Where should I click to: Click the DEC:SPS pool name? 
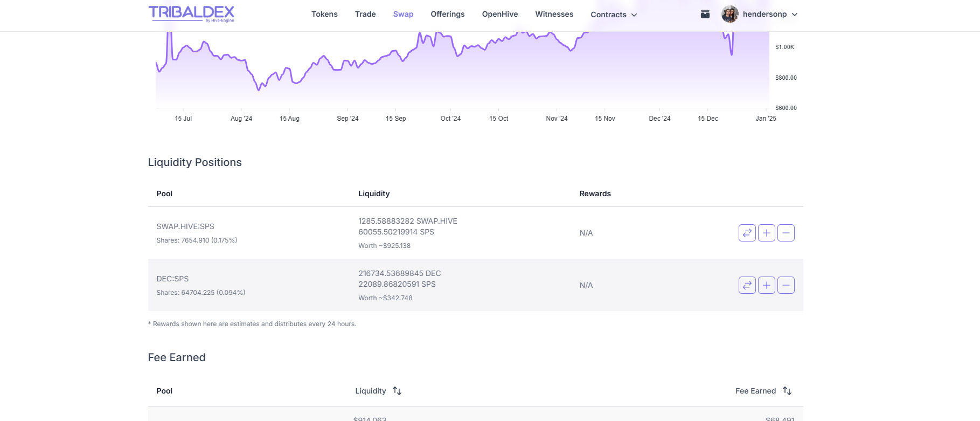click(172, 279)
